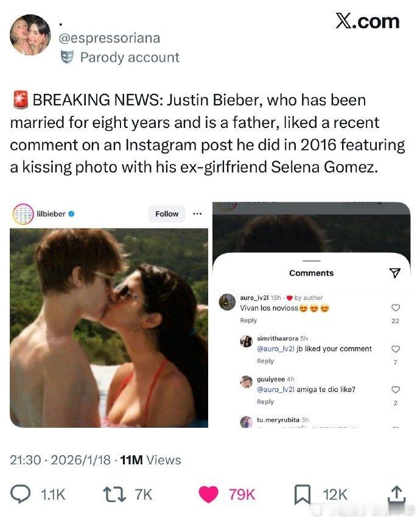Toggle the pink heart like icon
420x521 pixels.
click(x=209, y=494)
